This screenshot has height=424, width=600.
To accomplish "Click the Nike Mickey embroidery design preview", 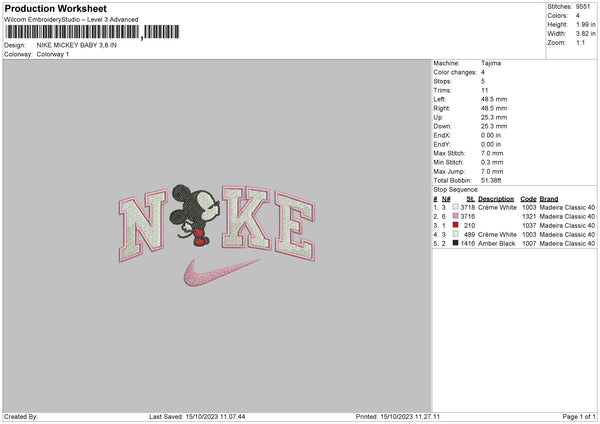I will pos(217,235).
